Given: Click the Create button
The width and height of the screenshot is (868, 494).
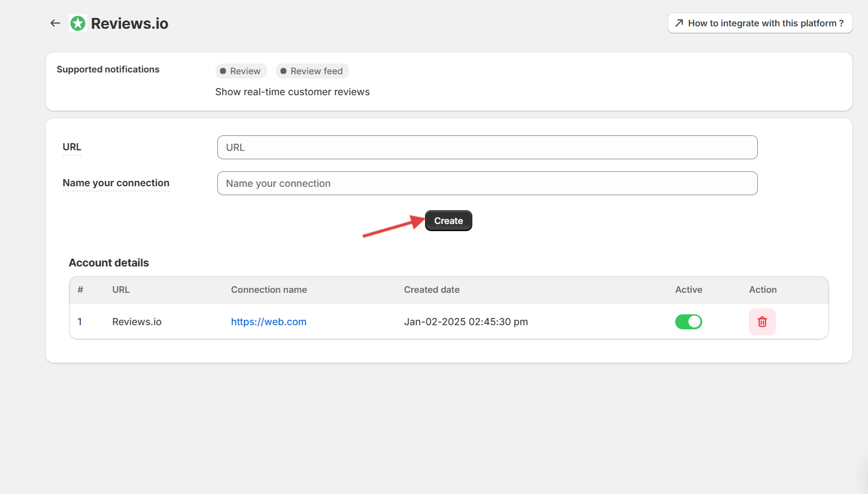Looking at the screenshot, I should point(448,220).
